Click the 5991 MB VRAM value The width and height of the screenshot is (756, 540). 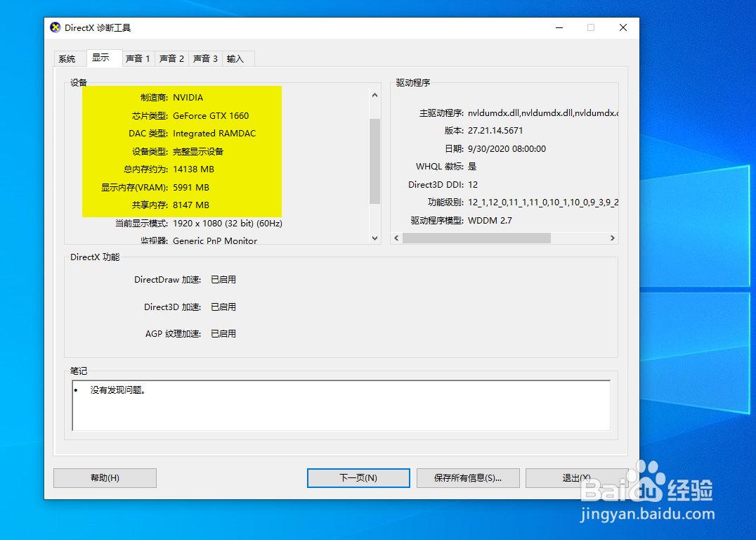coord(191,187)
